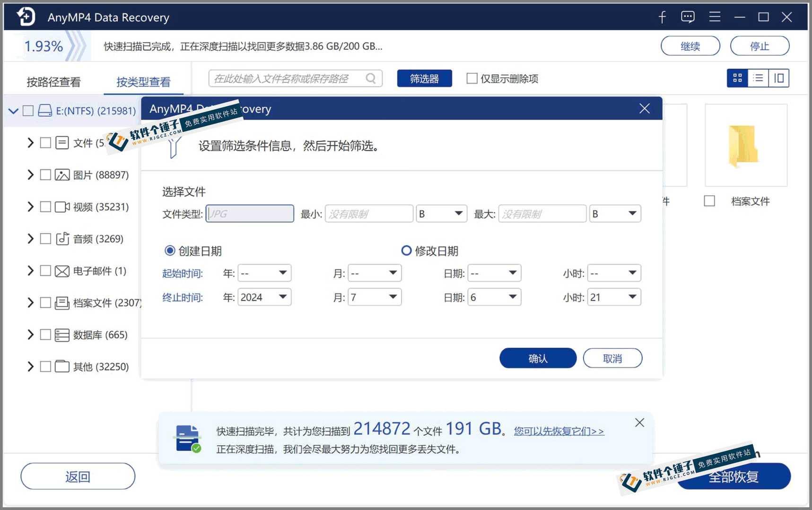Click 确认 to apply filter settings
Screen dimensions: 812x510
coord(538,358)
